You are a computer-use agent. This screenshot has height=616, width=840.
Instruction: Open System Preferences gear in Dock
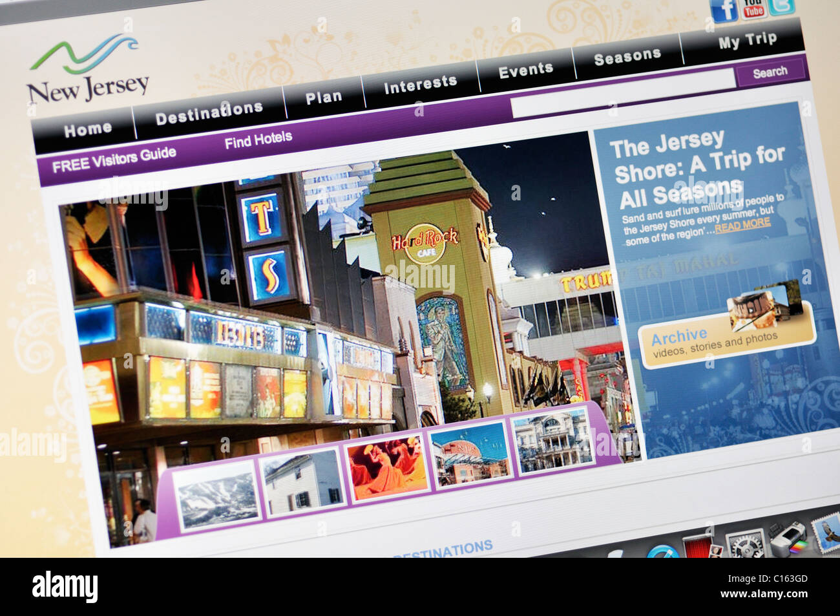[x=746, y=544]
